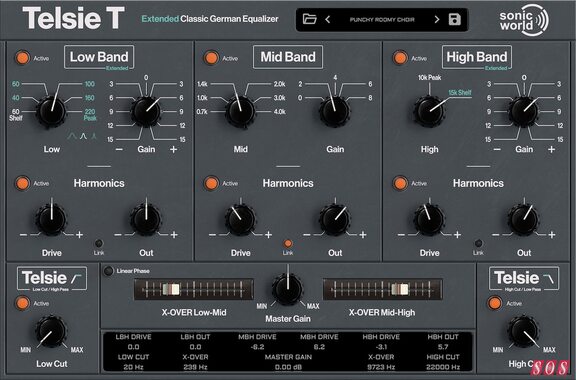This screenshot has width=576, height=380.
Task: Click the X-OVER 9723 Hz readout
Action: [381, 362]
